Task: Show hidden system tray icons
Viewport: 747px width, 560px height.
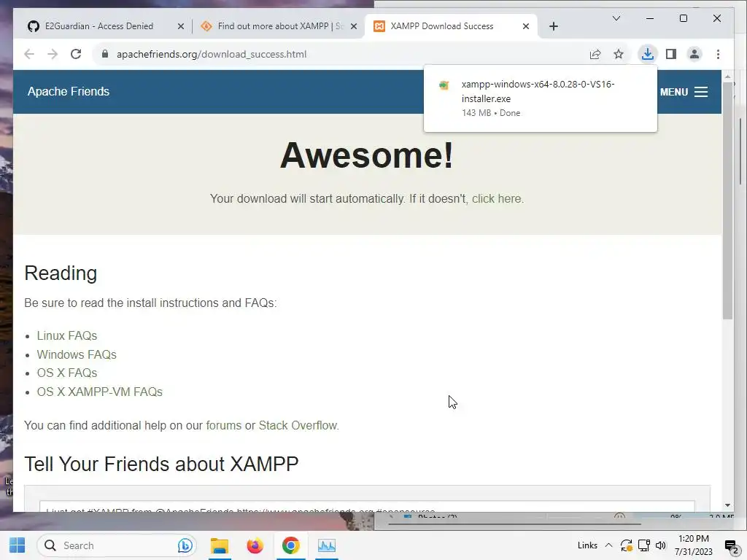Action: pos(608,545)
